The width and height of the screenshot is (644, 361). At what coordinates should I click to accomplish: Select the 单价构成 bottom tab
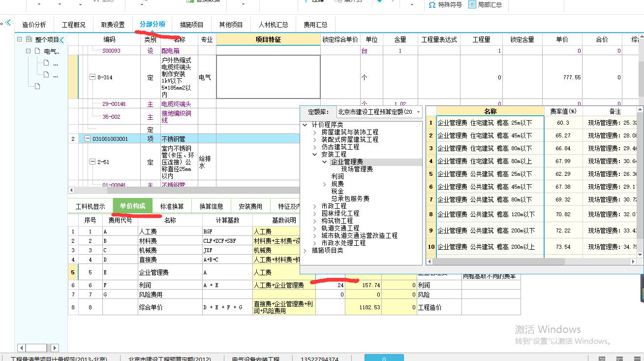click(132, 206)
